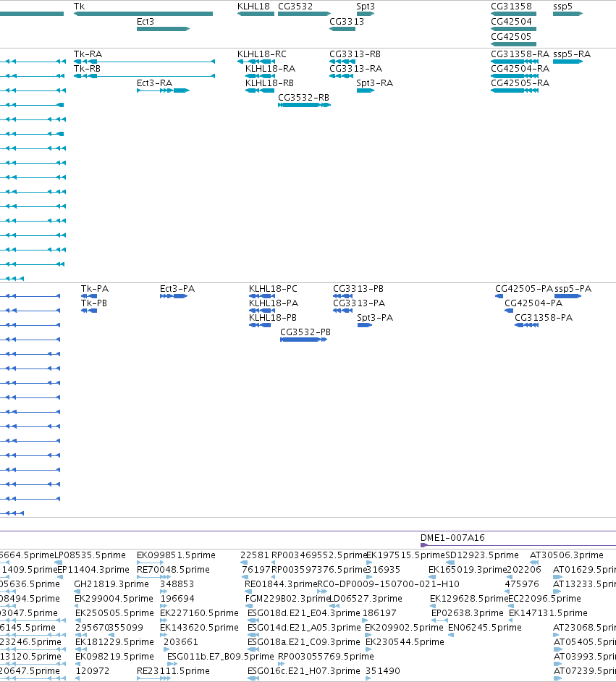This screenshot has height=682, width=616.
Task: Click the 348853 EST label
Action: point(177,584)
